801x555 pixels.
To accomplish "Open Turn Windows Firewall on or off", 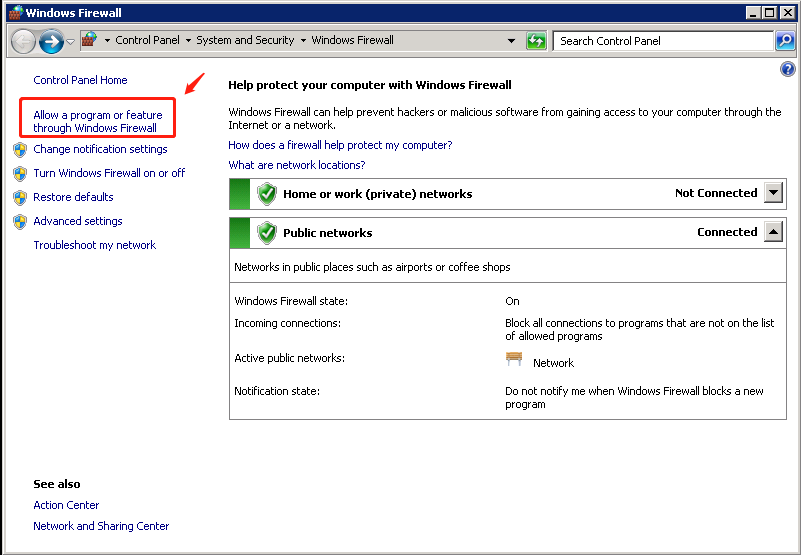I will (x=109, y=173).
